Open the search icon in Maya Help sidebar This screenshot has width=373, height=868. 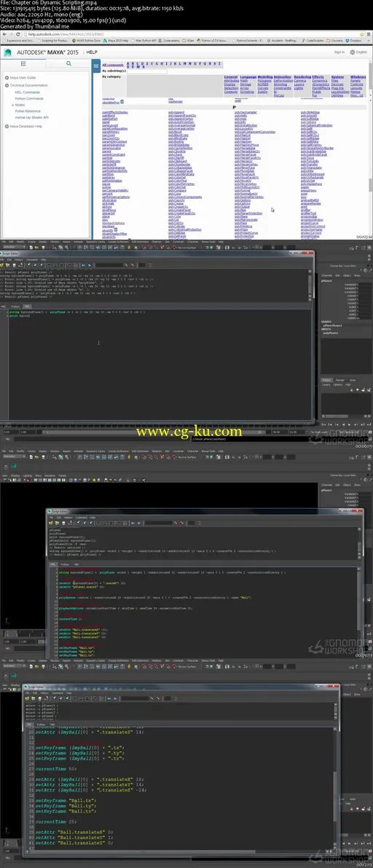(x=68, y=63)
